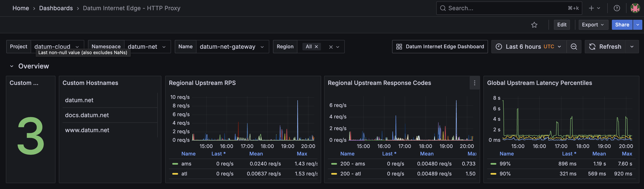Go to Dashboards breadcrumb
The width and height of the screenshot is (644, 189).
pos(56,8)
